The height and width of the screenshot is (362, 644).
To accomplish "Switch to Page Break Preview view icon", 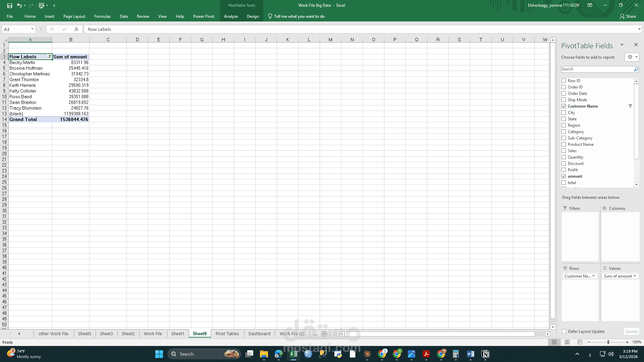I will click(x=580, y=342).
